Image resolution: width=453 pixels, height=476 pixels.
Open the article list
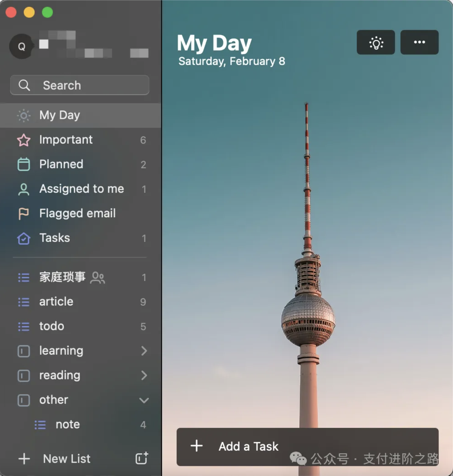point(56,302)
